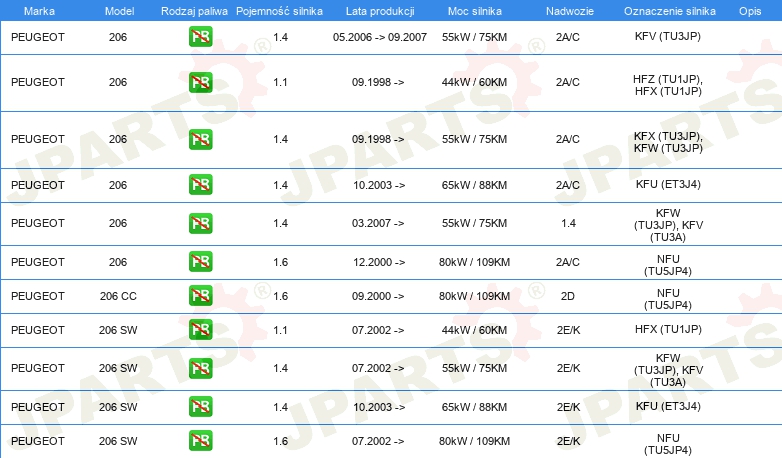This screenshot has height=458, width=782.
Task: Select the cell KFX (TU3JP), KFW (TU3JP)
Action: coord(668,142)
